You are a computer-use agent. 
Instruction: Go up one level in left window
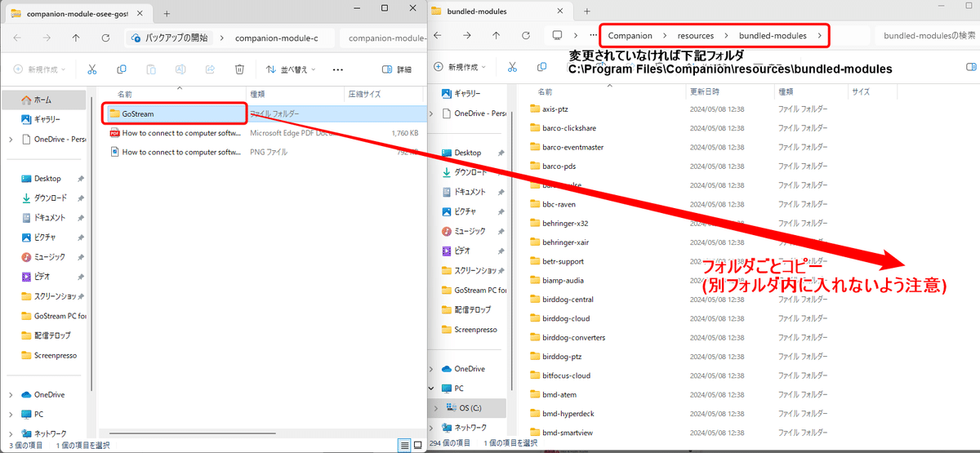click(x=76, y=38)
